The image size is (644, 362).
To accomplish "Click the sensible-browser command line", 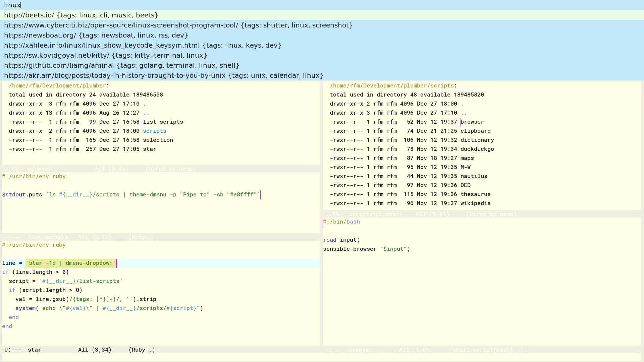I will [366, 249].
